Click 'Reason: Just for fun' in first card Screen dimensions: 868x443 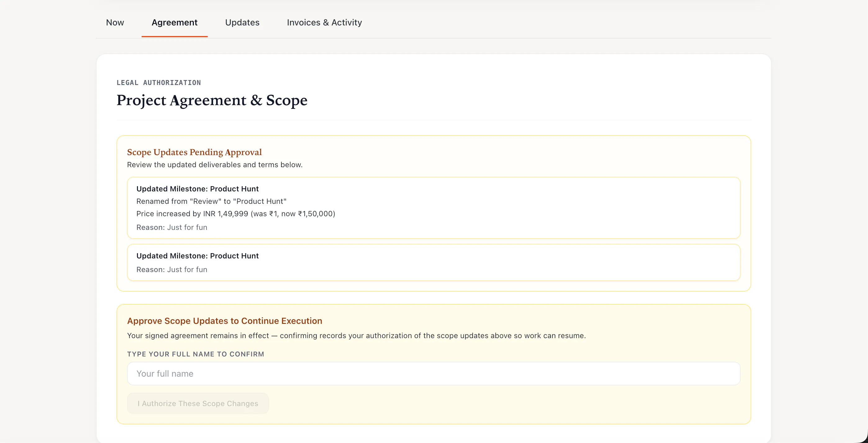[x=172, y=228]
